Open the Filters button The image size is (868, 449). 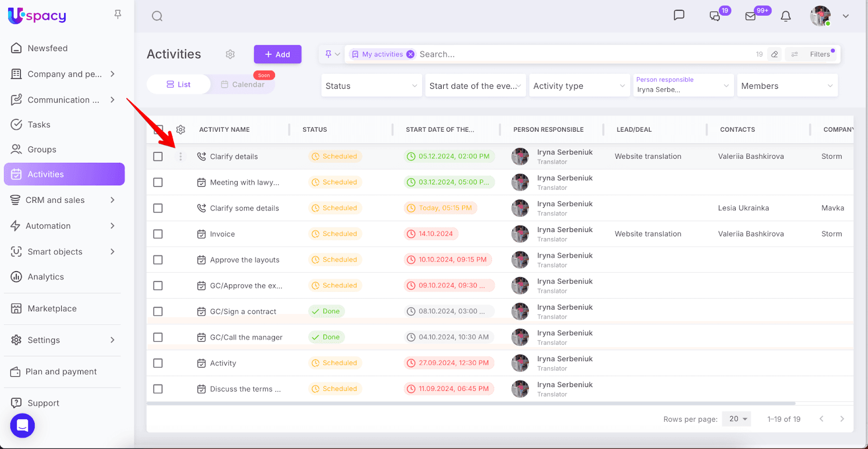813,54
